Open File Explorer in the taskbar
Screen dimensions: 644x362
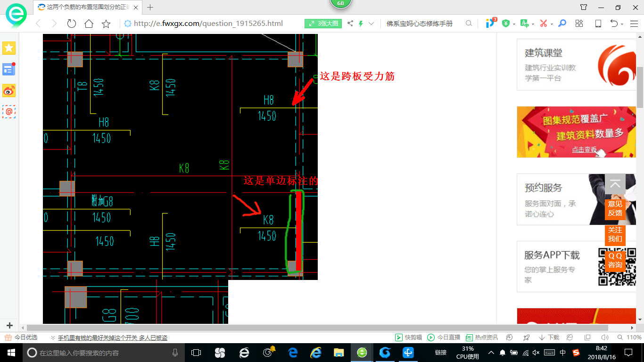(339, 353)
